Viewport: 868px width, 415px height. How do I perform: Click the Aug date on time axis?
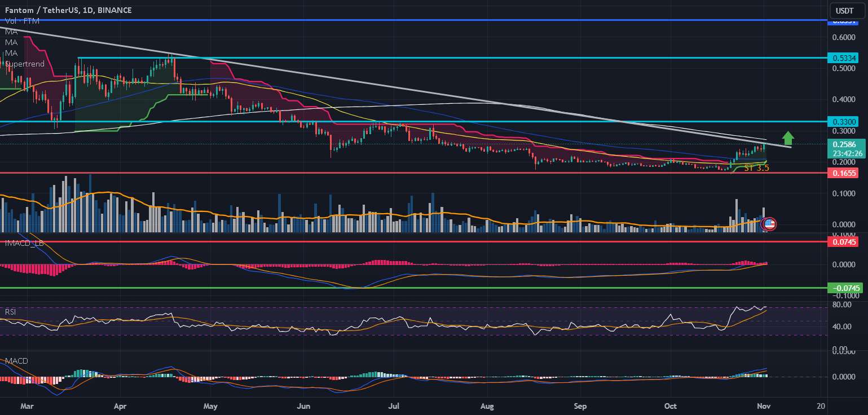tap(488, 405)
